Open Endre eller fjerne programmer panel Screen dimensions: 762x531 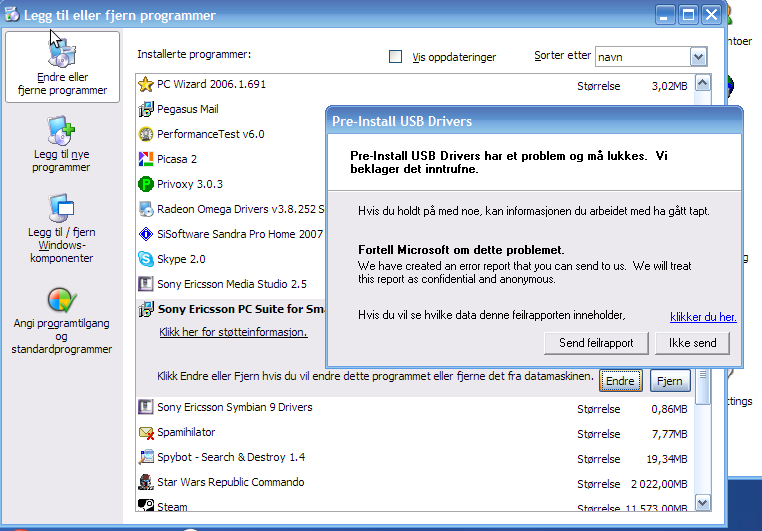pos(62,67)
